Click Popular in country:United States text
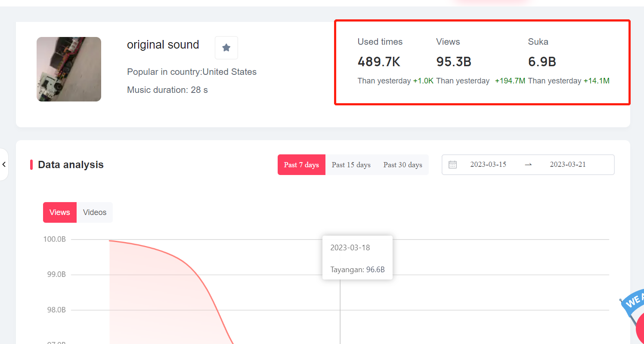Image resolution: width=644 pixels, height=344 pixels. [x=192, y=72]
